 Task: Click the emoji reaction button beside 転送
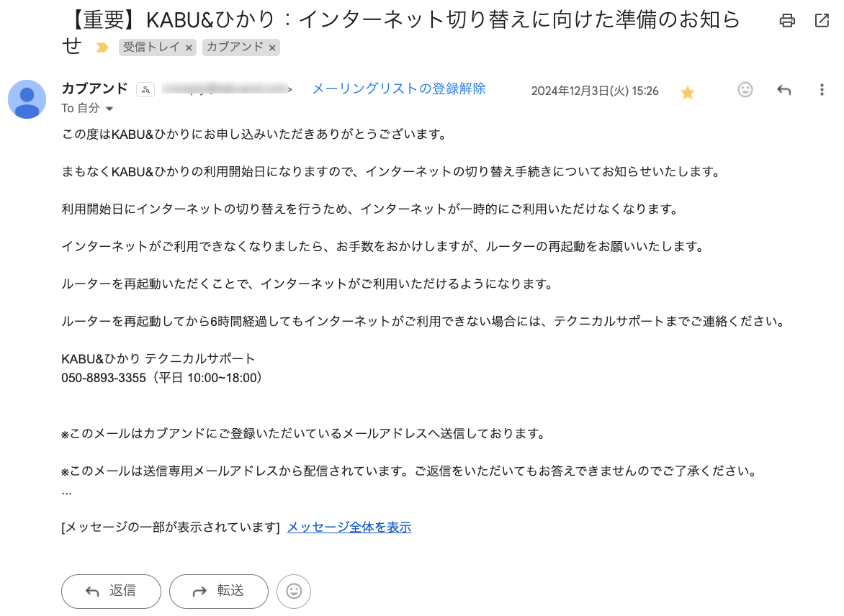point(294,591)
